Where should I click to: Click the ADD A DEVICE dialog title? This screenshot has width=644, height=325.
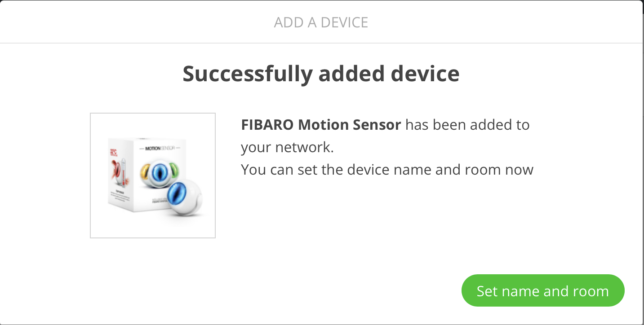[321, 22]
